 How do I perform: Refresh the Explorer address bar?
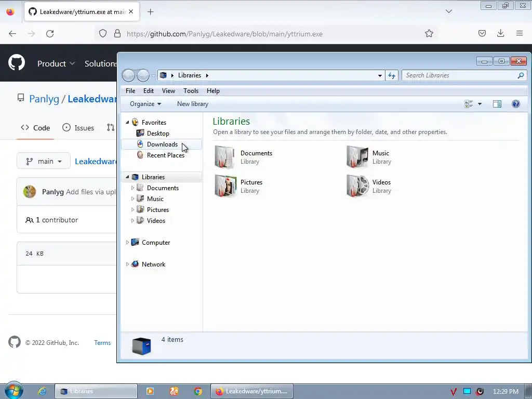pos(392,75)
